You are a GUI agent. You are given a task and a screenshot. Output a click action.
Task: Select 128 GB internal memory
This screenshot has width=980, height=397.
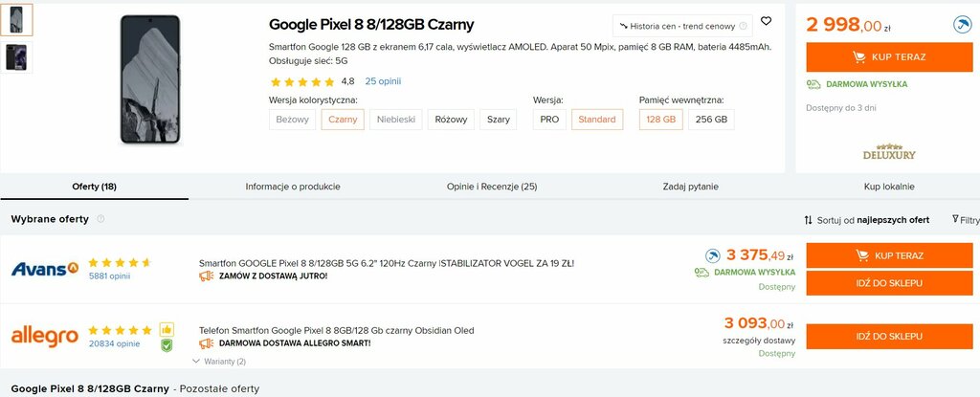[661, 120]
